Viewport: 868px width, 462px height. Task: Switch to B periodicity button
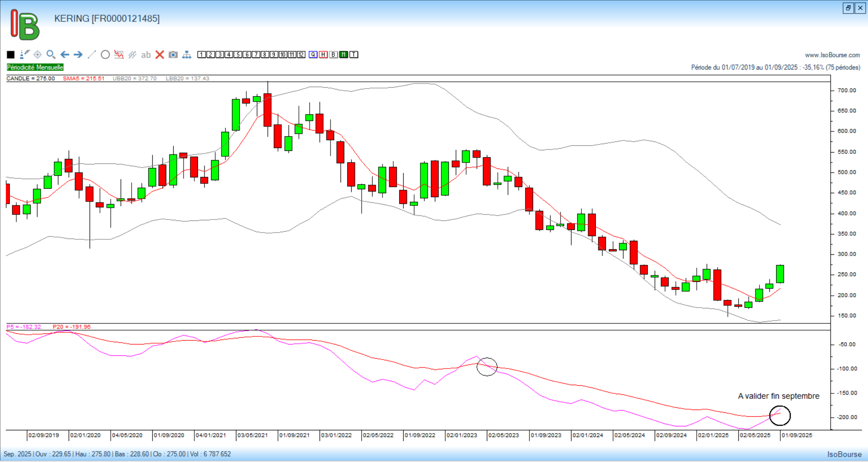[334, 55]
